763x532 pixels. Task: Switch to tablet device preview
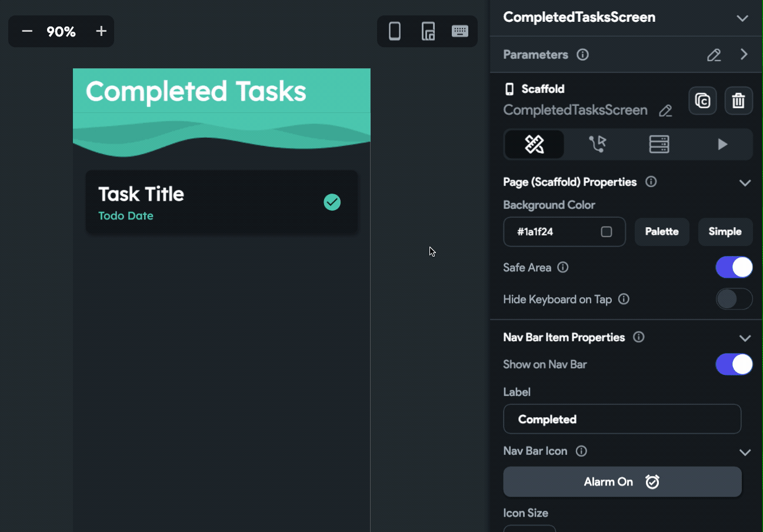[428, 31]
